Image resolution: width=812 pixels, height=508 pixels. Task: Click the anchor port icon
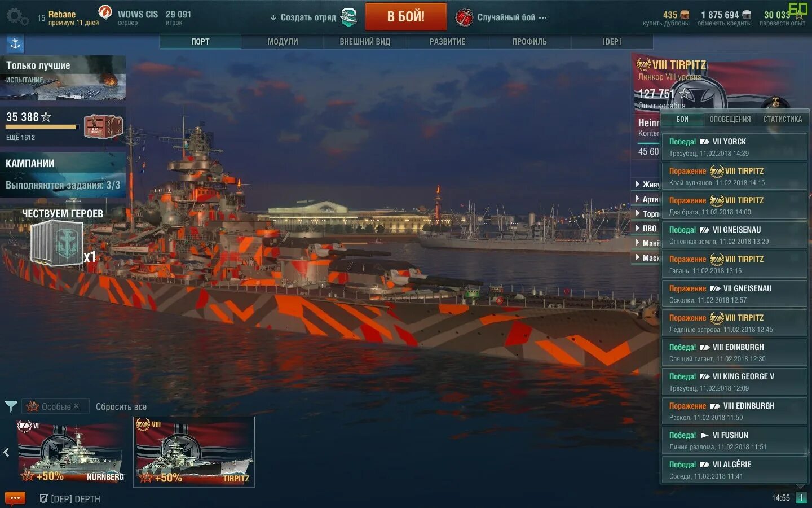pyautogui.click(x=15, y=43)
